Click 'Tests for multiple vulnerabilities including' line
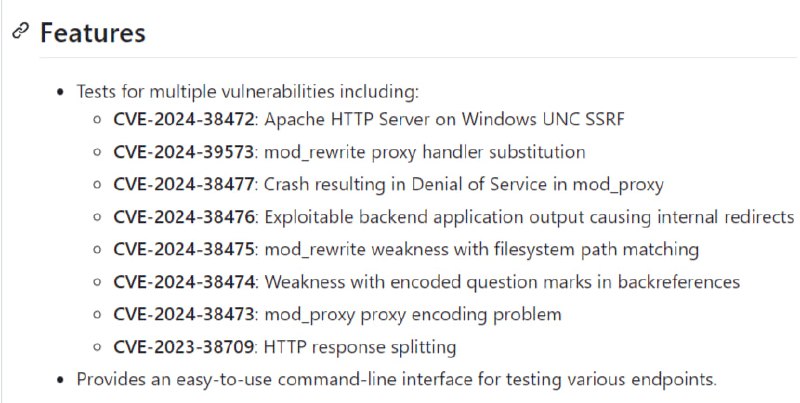 pos(248,92)
